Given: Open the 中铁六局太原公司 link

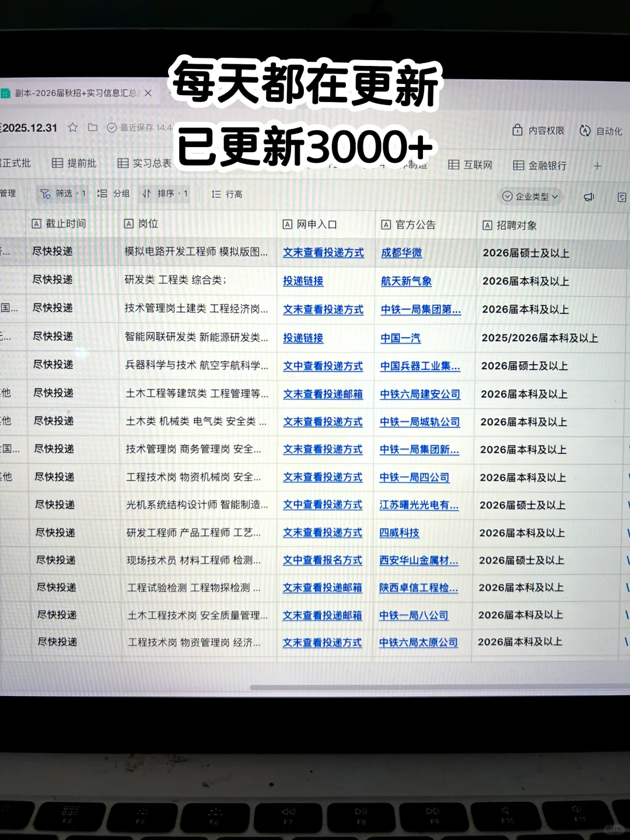Looking at the screenshot, I should [x=418, y=642].
